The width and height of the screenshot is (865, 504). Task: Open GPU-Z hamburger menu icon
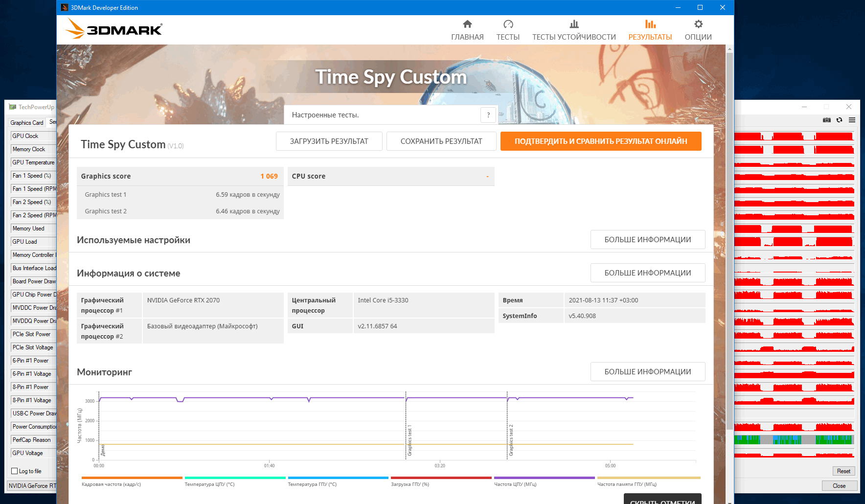coord(852,120)
